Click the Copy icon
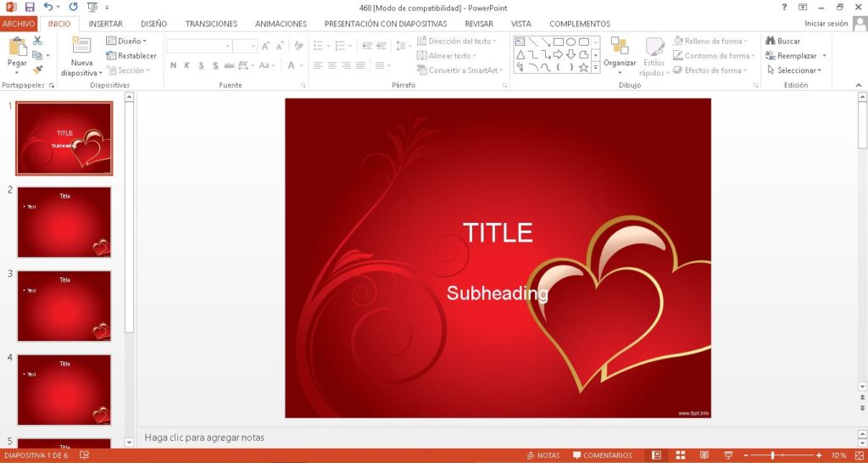The width and height of the screenshot is (868, 463). coord(37,55)
